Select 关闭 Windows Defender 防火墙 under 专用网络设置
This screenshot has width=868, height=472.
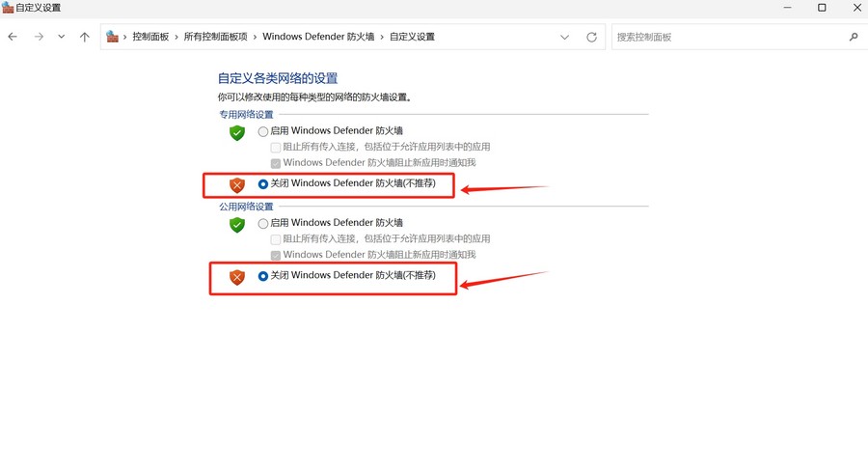[263, 184]
